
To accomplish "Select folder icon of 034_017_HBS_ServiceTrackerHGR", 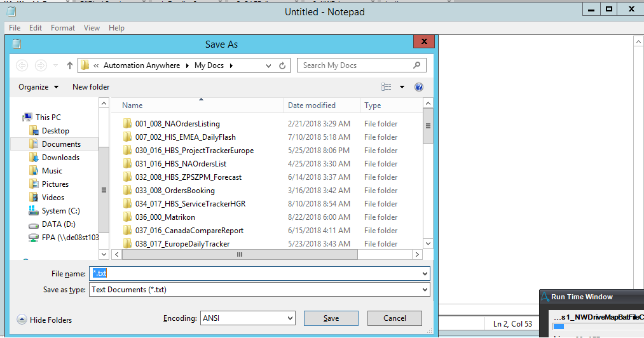I will click(x=127, y=204).
